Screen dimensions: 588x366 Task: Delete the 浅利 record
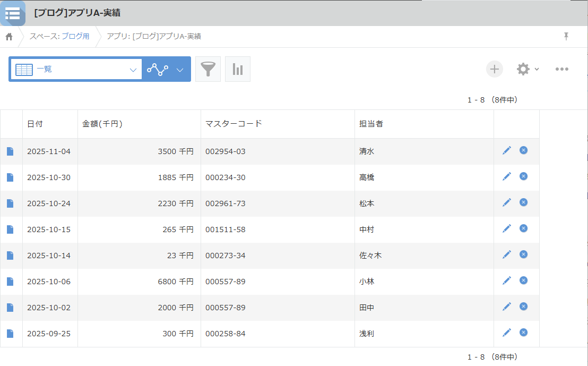point(523,333)
